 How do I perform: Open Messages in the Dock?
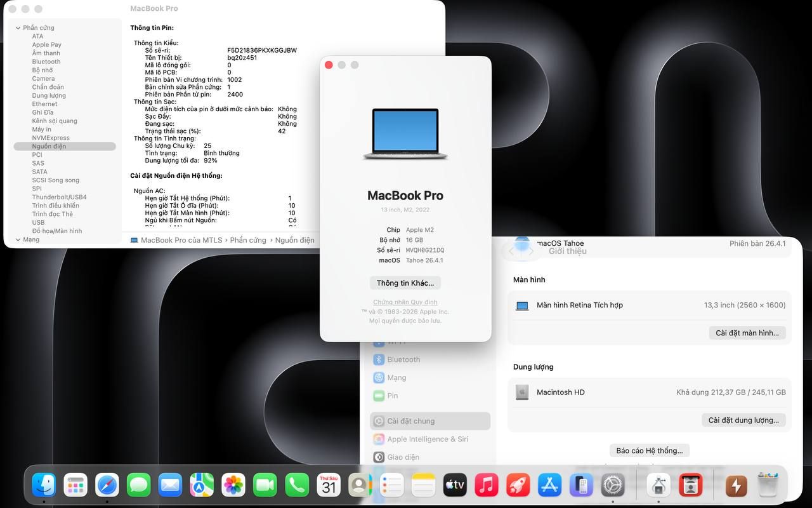pyautogui.click(x=138, y=486)
